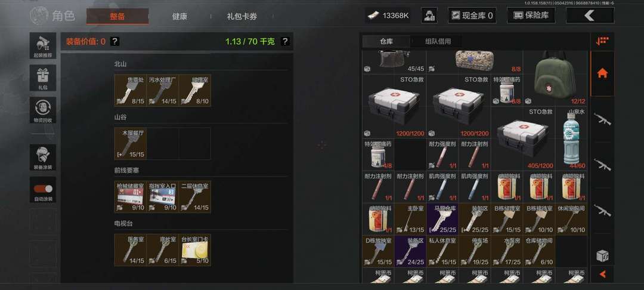Open the 保险库 vault button
Image resolution: width=644 pixels, height=290 pixels.
point(531,16)
